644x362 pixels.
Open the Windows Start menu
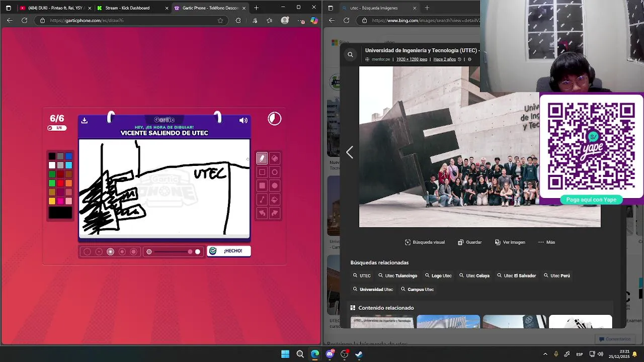coord(285,354)
